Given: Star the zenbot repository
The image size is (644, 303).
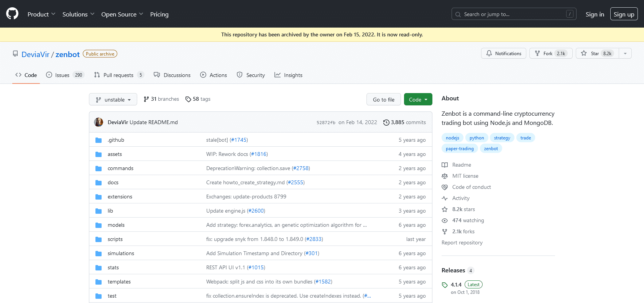Looking at the screenshot, I should click(x=597, y=54).
